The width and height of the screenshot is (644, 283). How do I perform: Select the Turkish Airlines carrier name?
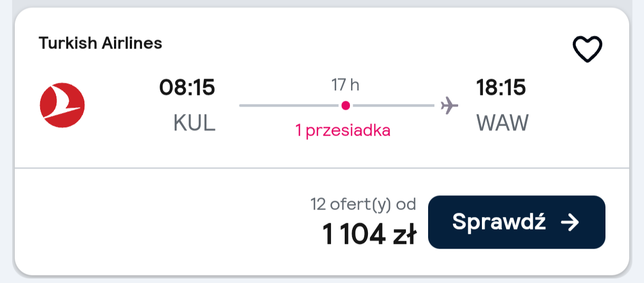(x=100, y=43)
